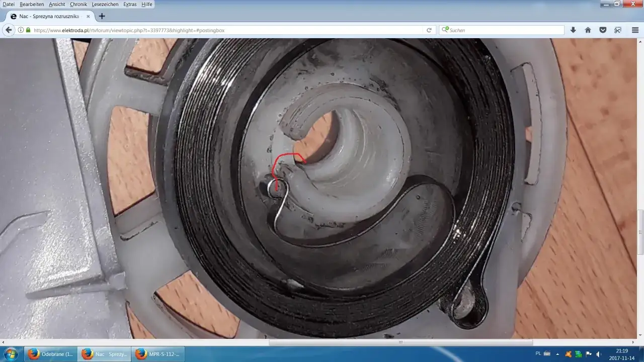
Task: Close the 'Nac - Sprezyna rozrusznika' tab
Action: pyautogui.click(x=88, y=16)
